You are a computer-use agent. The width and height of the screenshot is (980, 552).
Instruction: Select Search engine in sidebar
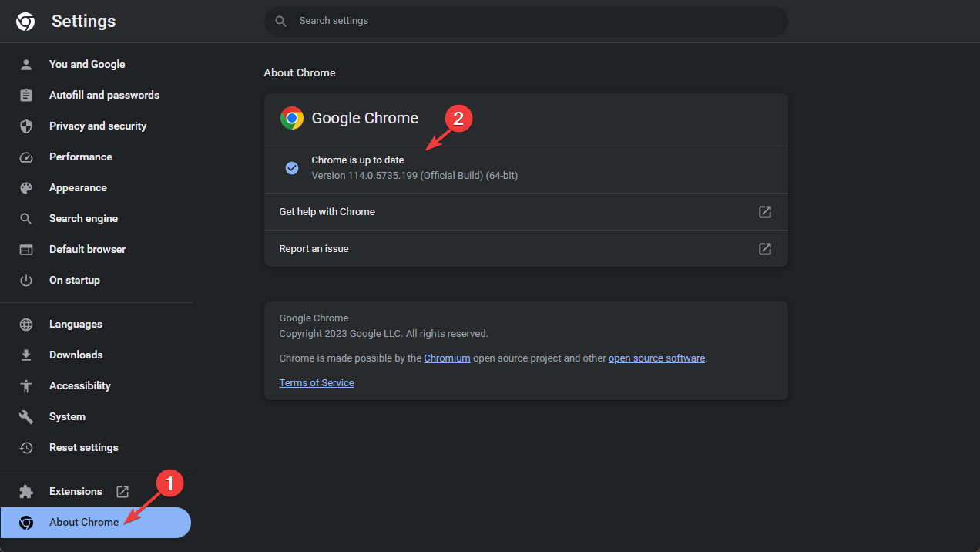96,218
